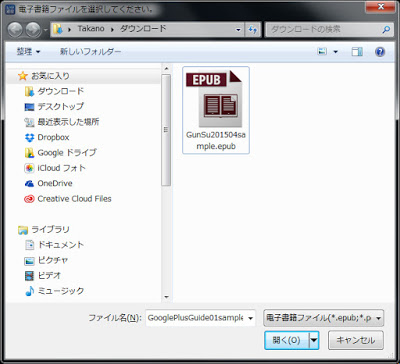Click the change view icon
Image resolution: width=400 pixels, height=364 pixels.
click(322, 52)
